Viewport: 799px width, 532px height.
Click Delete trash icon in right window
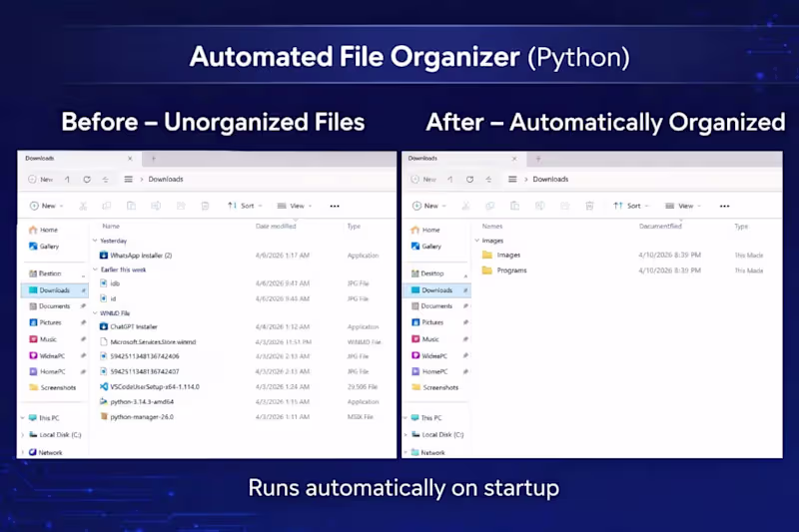click(589, 206)
